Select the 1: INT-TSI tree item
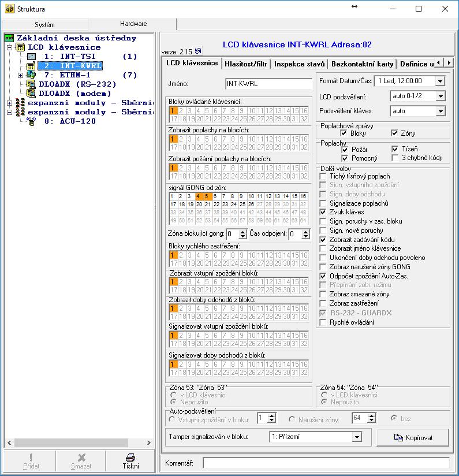The width and height of the screenshot is (459, 476). pos(70,57)
